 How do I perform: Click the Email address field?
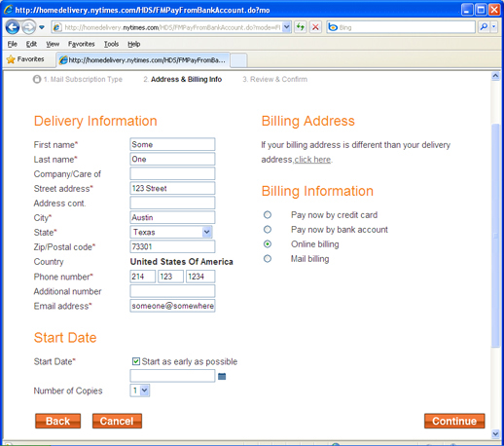point(172,306)
